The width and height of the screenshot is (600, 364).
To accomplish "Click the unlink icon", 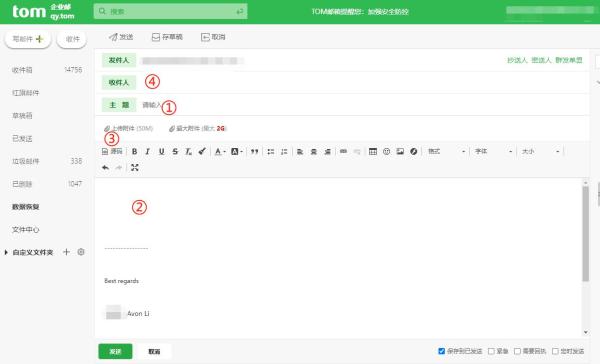I will coord(357,152).
